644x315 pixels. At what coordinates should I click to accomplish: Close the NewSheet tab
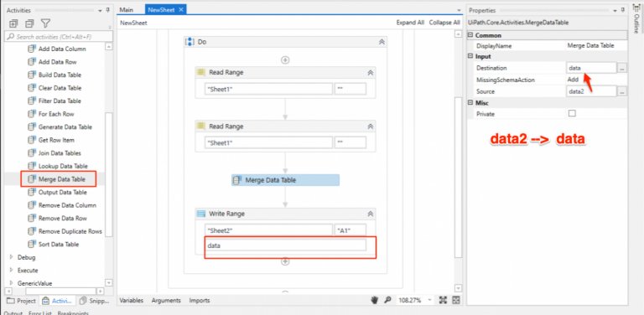point(181,10)
